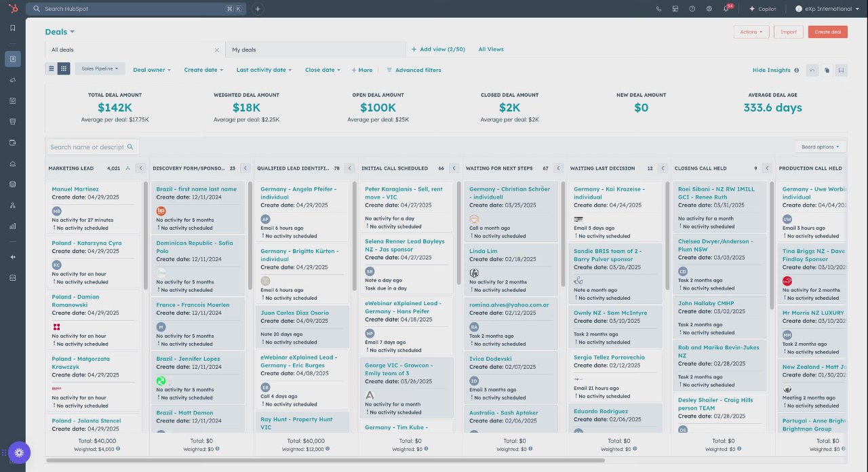Open the Close date filter
This screenshot has height=472, width=868.
(323, 70)
